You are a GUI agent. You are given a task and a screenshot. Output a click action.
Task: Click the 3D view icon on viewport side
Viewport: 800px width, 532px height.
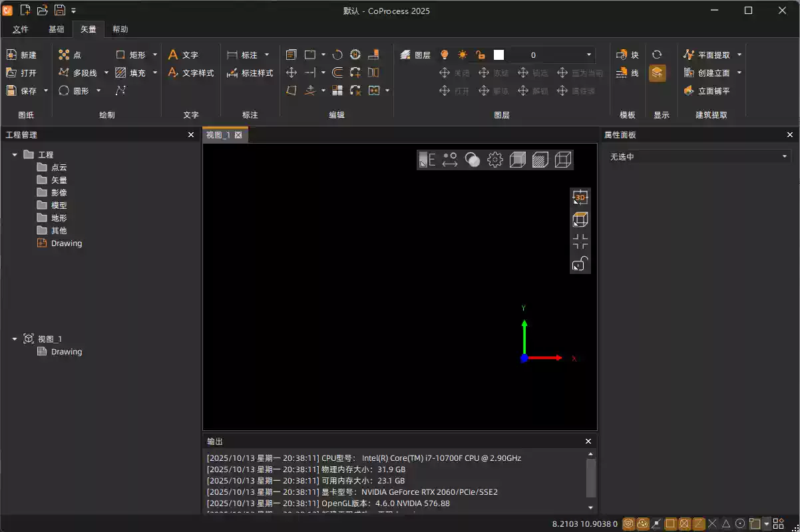(580, 198)
